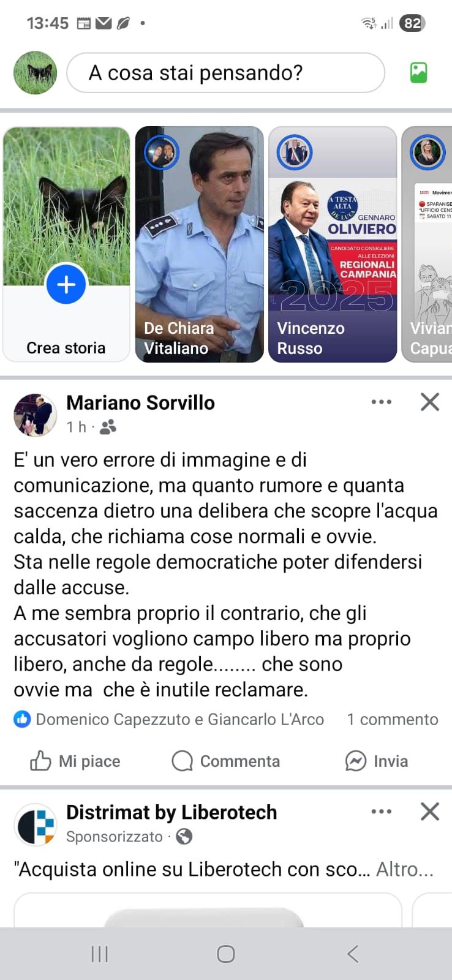Tap the Commenta button

[226, 761]
